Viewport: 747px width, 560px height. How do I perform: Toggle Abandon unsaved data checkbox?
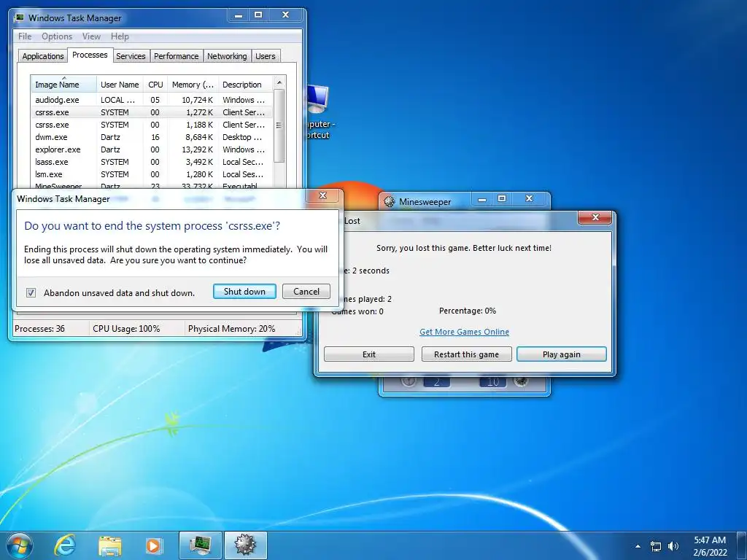[31, 292]
